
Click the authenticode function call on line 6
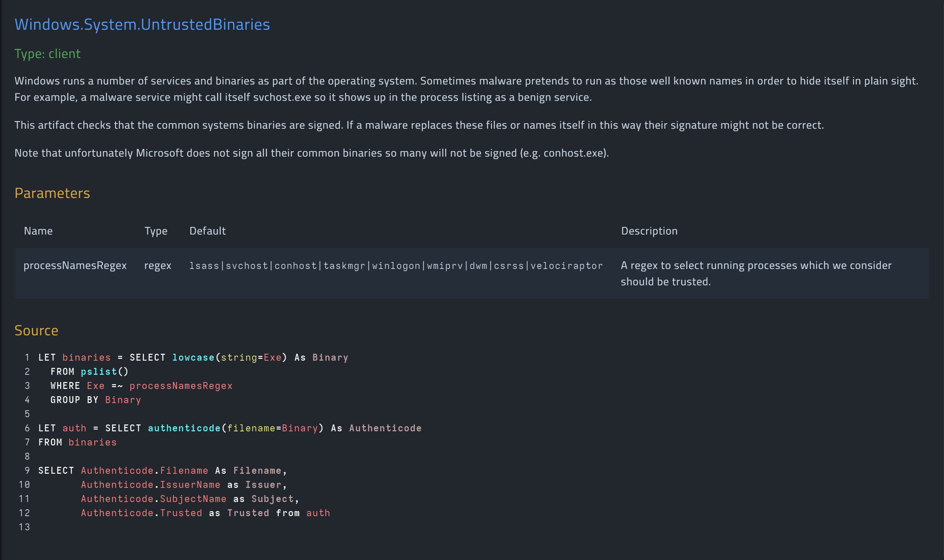pos(184,428)
